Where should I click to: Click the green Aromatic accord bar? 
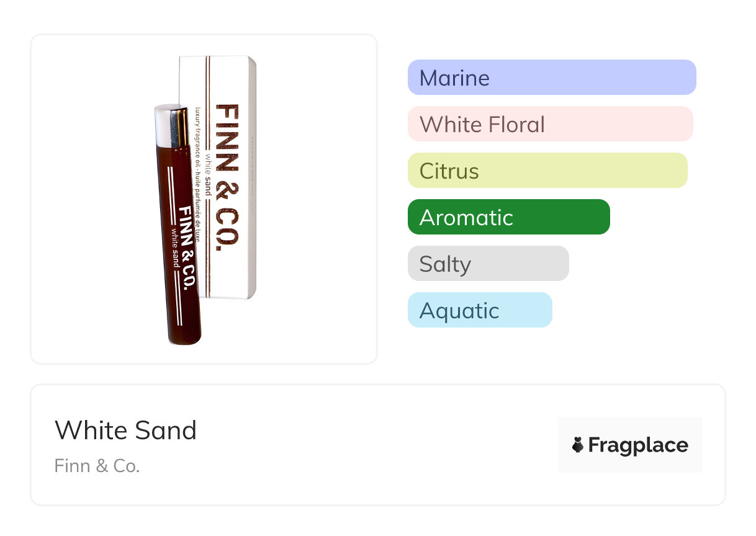click(x=508, y=217)
